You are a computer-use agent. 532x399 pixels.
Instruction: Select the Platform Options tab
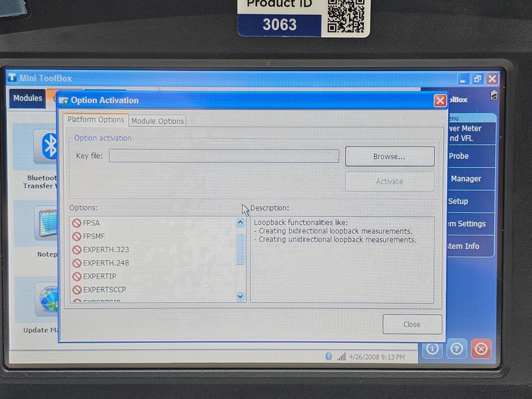96,119
